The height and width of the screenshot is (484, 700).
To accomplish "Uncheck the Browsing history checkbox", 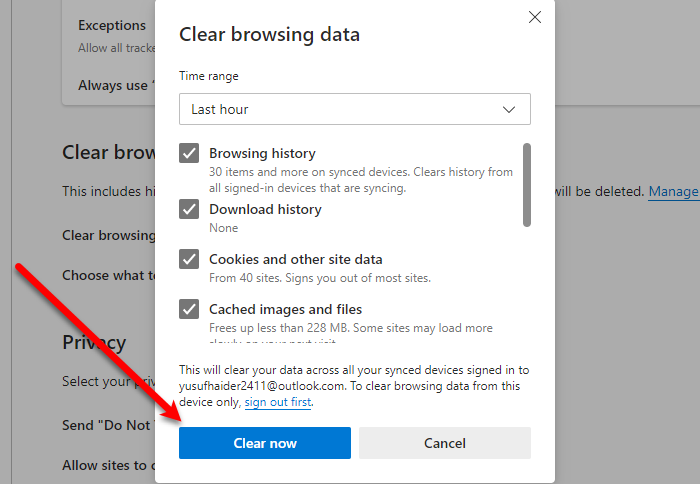I will 190,154.
